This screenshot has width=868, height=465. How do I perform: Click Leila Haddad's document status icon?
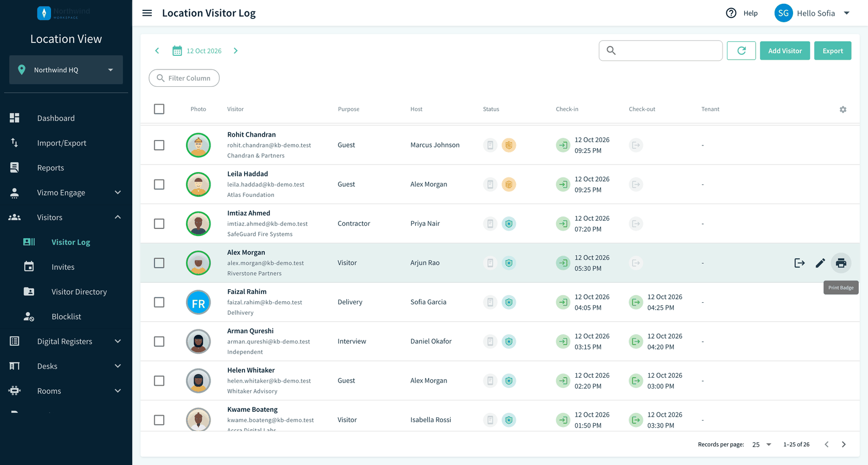tap(490, 184)
